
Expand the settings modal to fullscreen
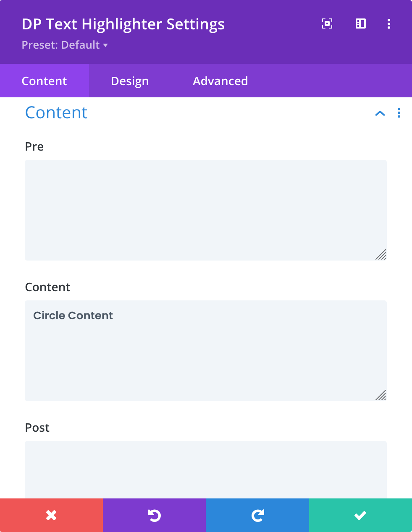[x=327, y=24]
